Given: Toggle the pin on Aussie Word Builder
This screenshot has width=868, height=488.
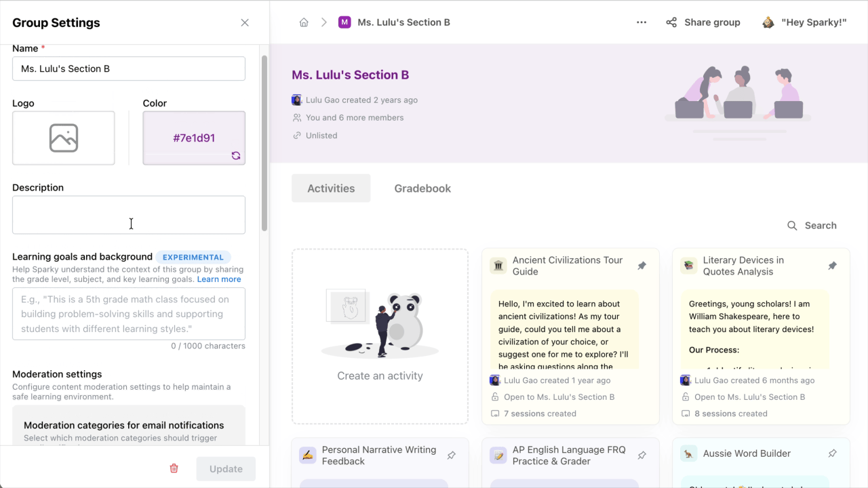Looking at the screenshot, I should point(832,453).
